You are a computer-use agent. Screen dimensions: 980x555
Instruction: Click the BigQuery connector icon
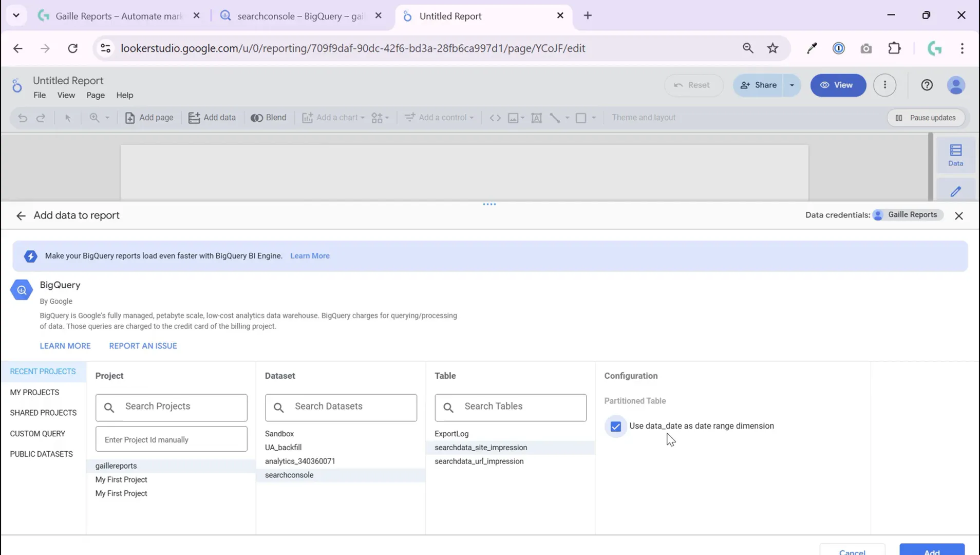22,290
